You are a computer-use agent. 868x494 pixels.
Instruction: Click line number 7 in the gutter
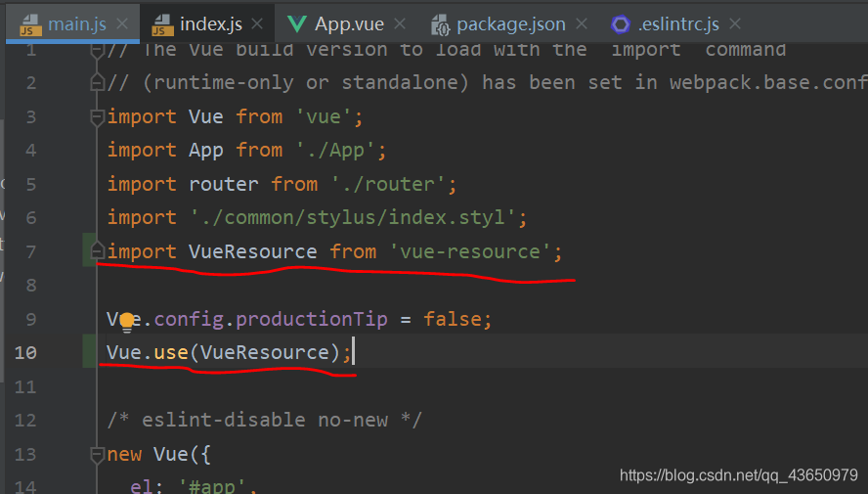click(31, 252)
